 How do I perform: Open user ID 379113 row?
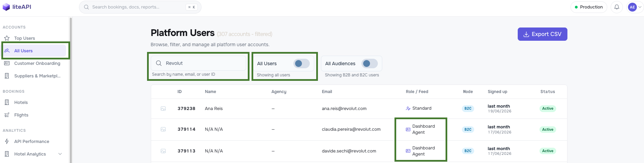(x=359, y=151)
